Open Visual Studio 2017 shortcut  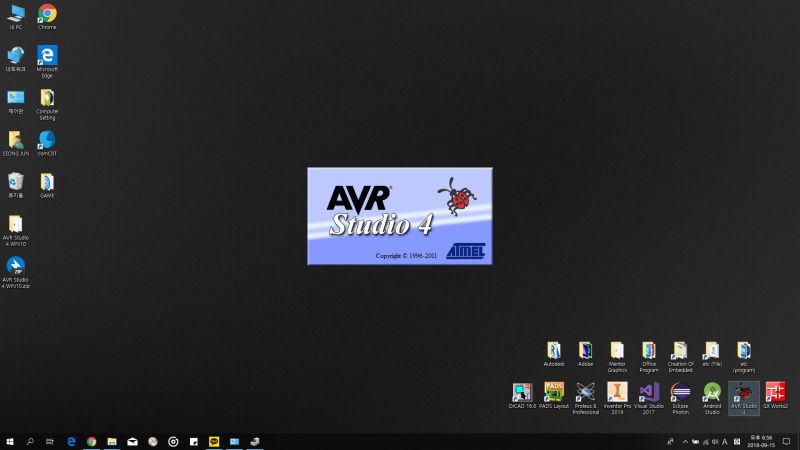click(648, 398)
